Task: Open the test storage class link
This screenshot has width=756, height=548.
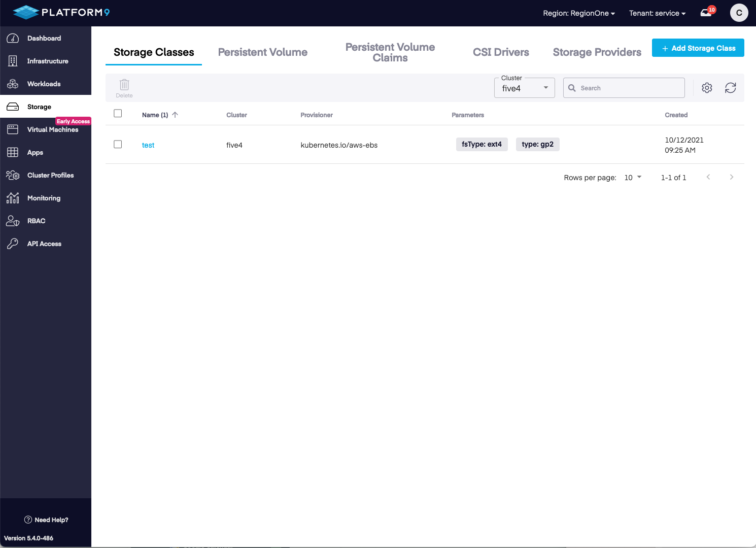Action: [x=148, y=145]
